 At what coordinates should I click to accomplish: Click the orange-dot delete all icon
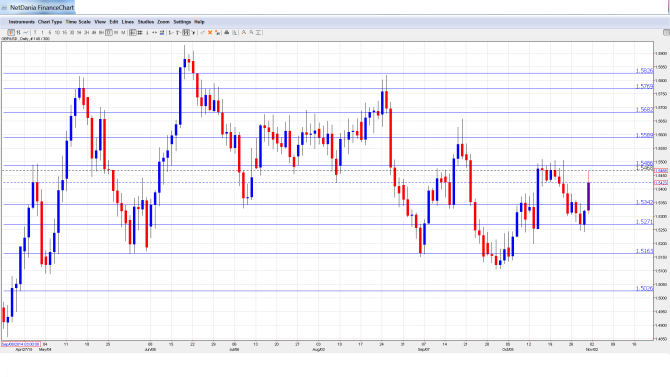tap(217, 32)
